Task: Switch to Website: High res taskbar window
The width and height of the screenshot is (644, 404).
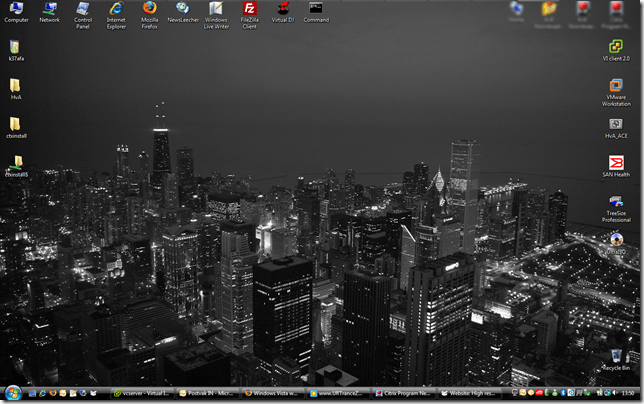Action: click(x=469, y=393)
